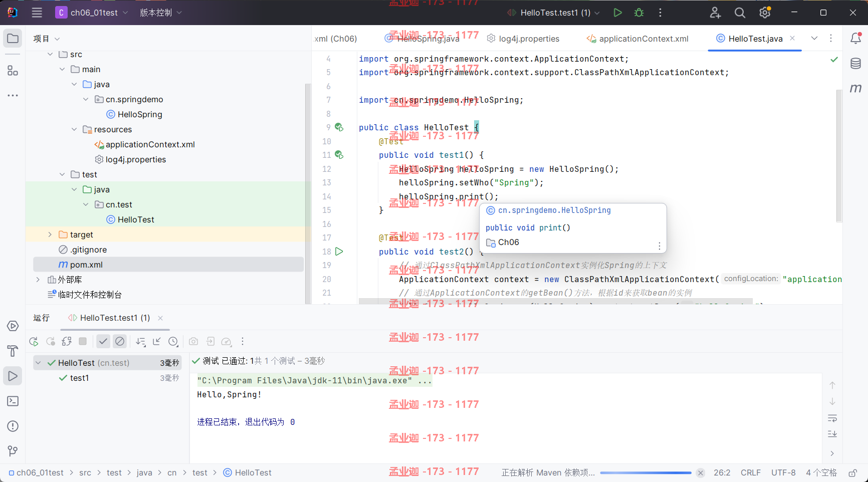
Task: Close the HelloTest.java tab
Action: 792,38
